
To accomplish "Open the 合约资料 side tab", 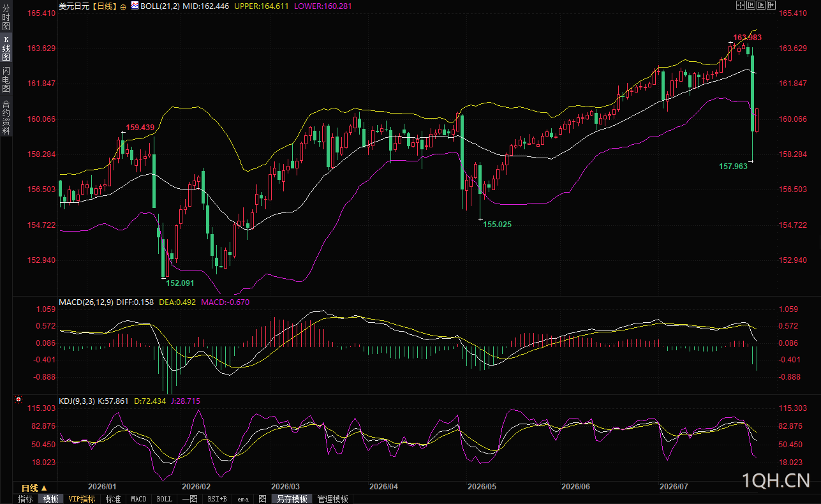I will (x=6, y=117).
